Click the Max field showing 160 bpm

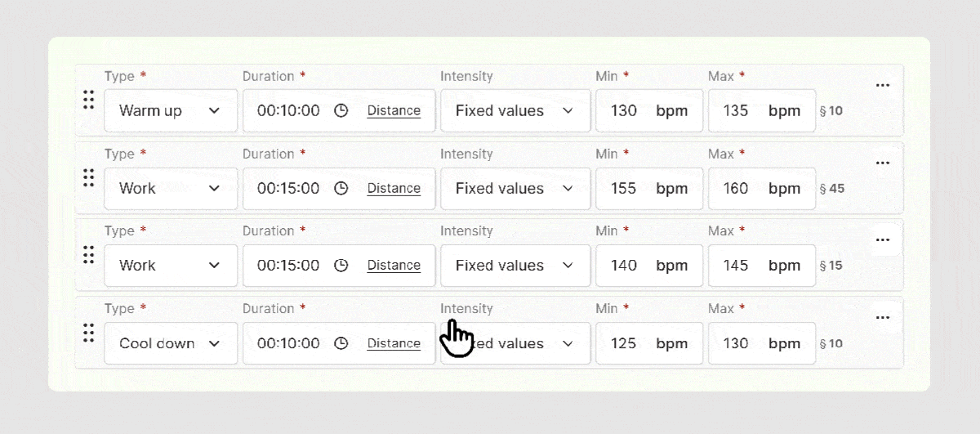point(761,189)
